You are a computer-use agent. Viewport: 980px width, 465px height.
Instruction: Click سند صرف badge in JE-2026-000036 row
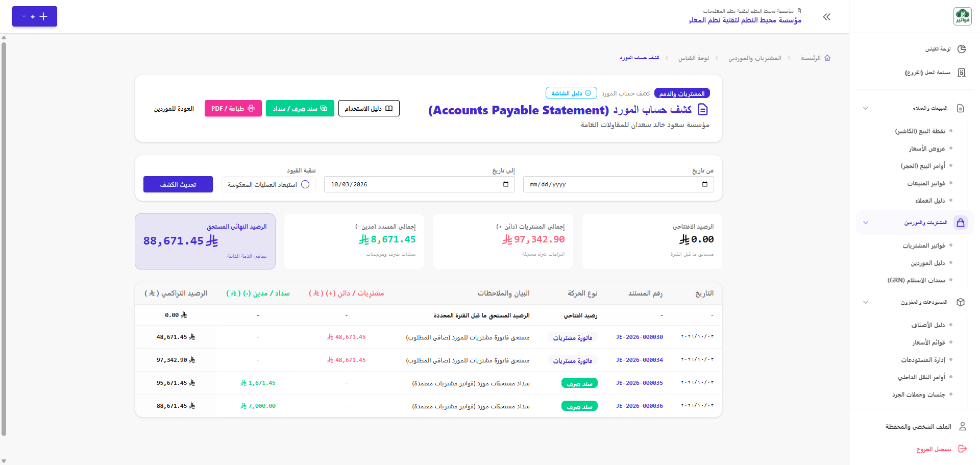[579, 406]
